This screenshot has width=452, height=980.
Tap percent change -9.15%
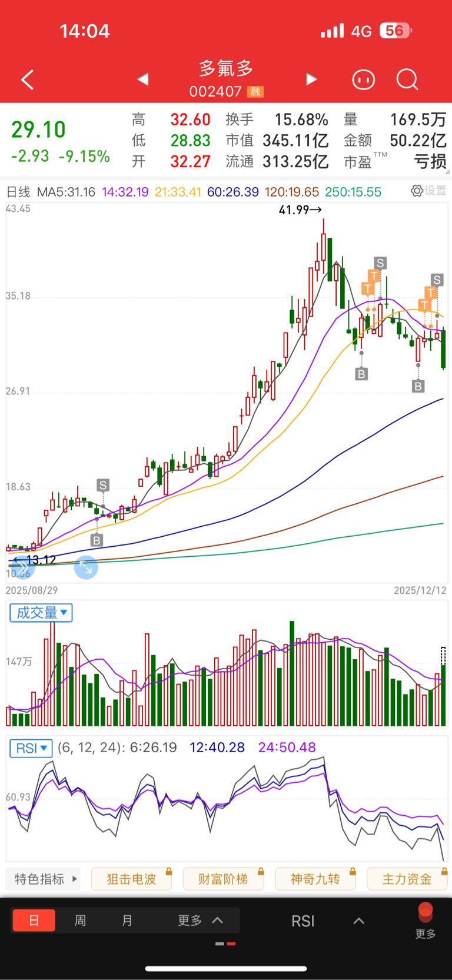(84, 157)
